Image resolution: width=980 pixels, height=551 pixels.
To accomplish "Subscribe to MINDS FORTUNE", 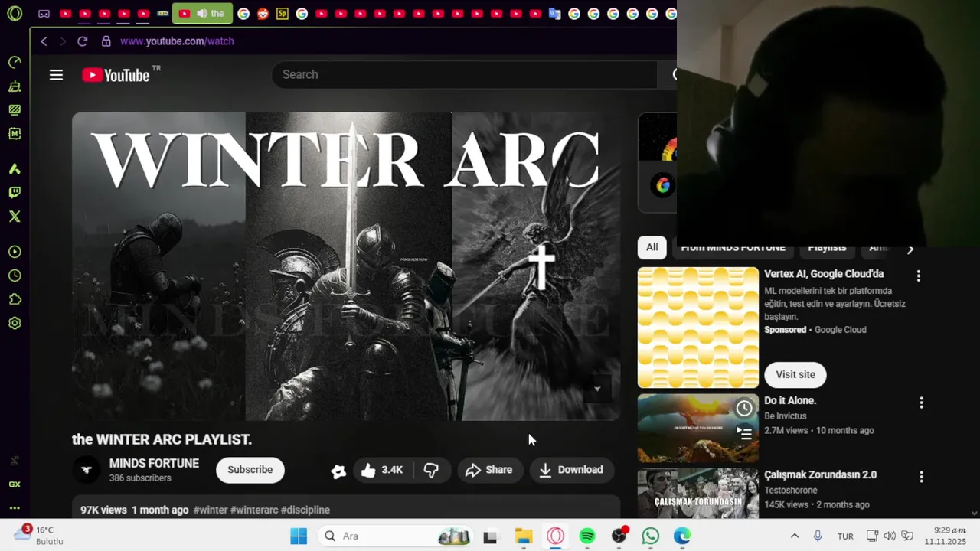I will coord(250,470).
